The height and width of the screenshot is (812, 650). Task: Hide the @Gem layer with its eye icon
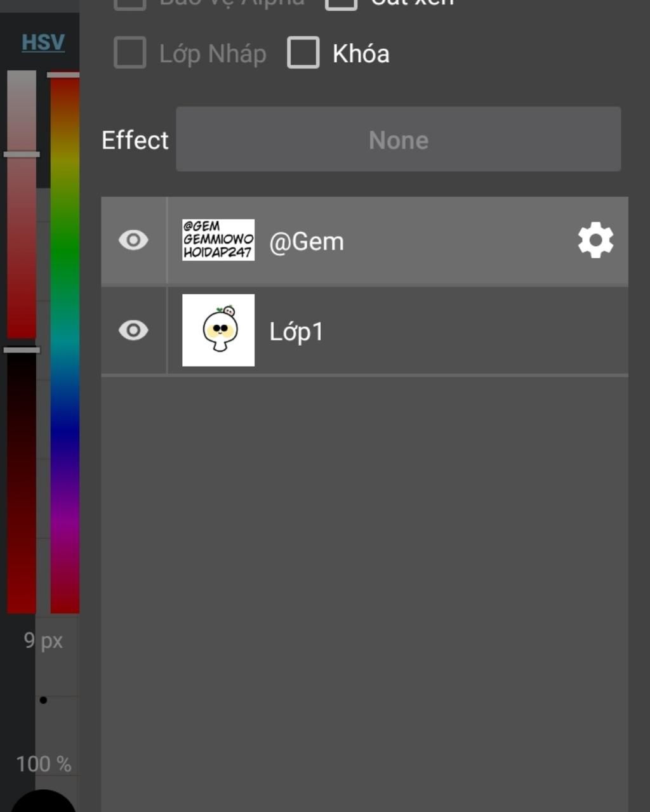133,240
